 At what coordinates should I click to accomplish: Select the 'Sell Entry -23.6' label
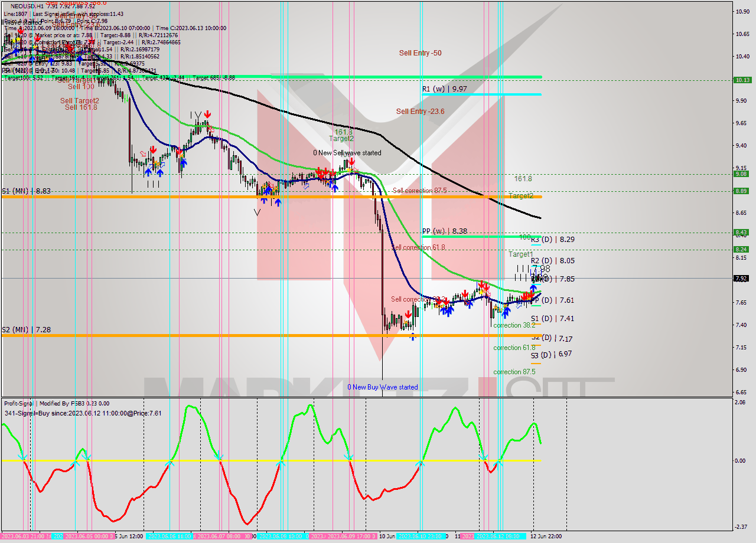(420, 112)
